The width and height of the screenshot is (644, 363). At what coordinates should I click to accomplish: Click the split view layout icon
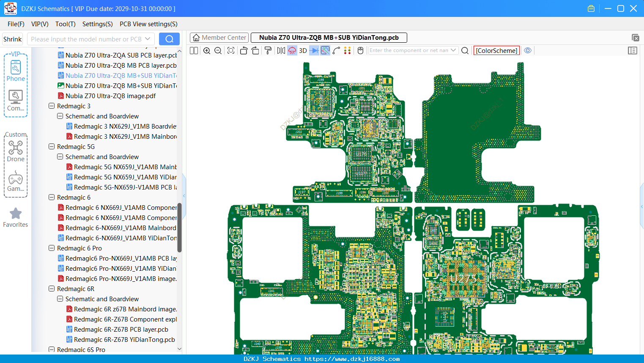(x=194, y=50)
